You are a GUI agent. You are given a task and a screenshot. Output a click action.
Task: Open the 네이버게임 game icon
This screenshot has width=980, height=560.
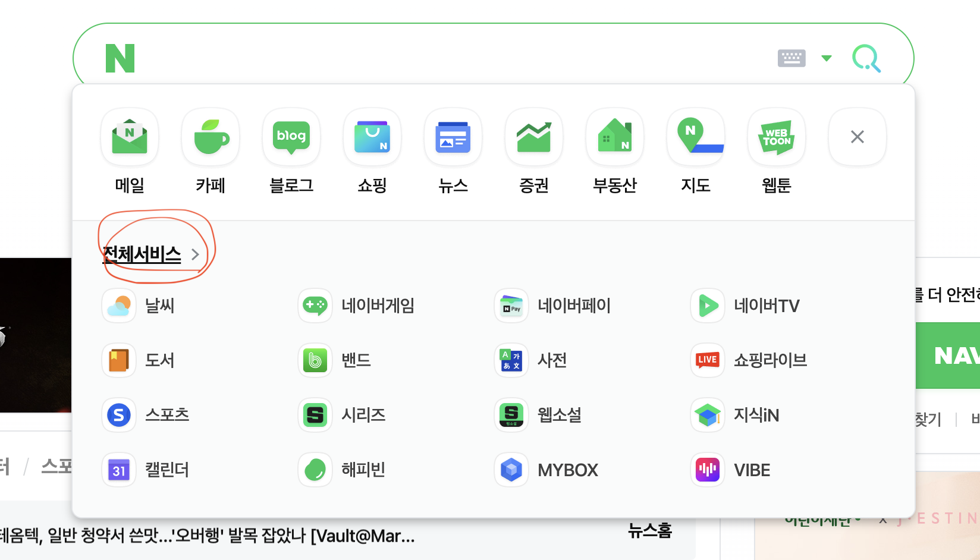(315, 306)
